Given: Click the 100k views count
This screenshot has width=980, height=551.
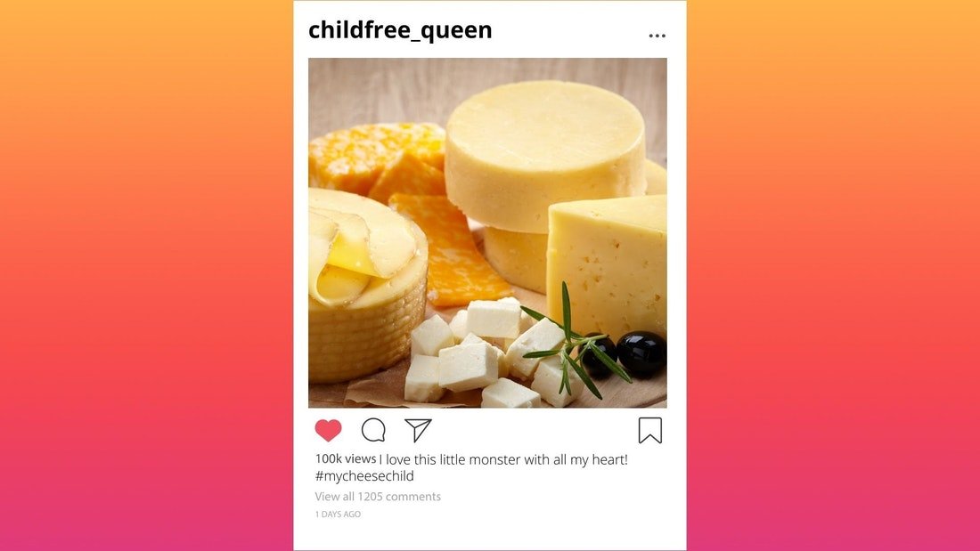Looking at the screenshot, I should [346, 458].
